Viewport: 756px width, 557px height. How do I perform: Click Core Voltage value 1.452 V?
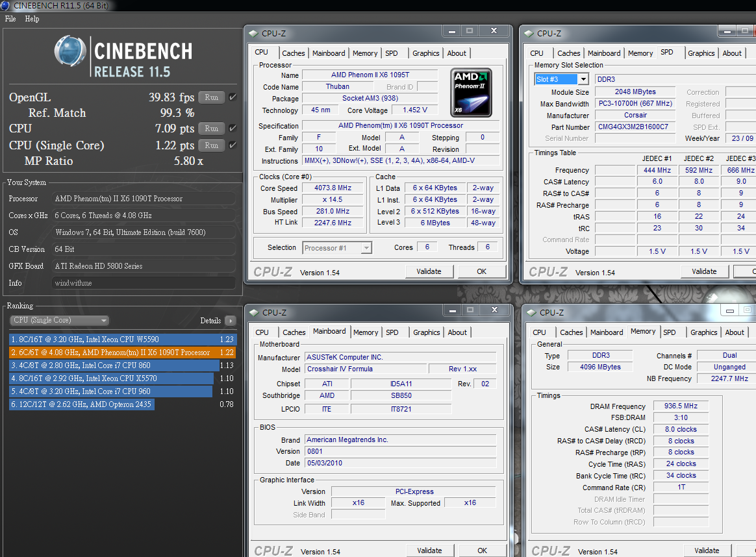click(x=415, y=110)
